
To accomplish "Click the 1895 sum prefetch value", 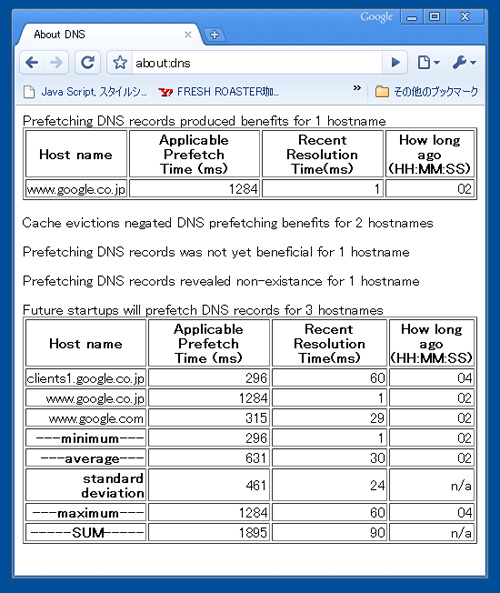I will click(209, 532).
